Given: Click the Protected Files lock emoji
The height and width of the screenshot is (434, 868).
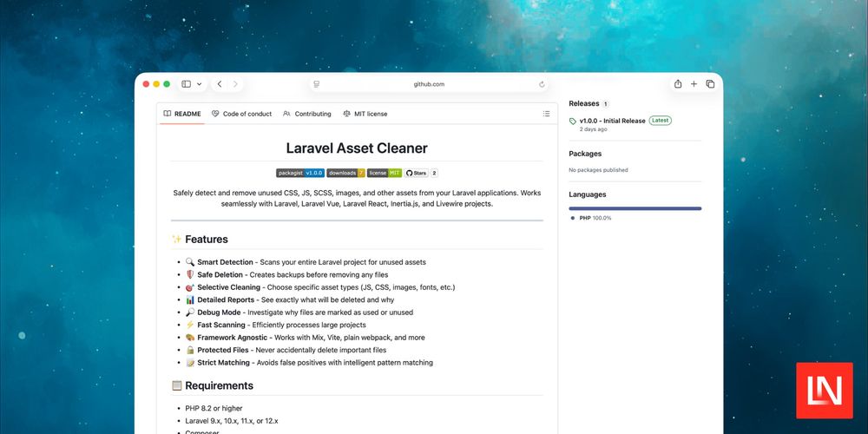Looking at the screenshot, I should click(190, 350).
